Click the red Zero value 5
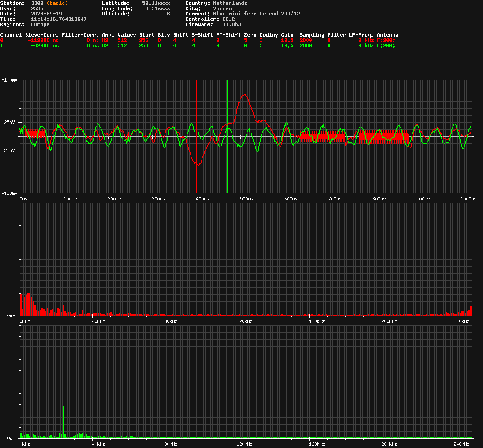Screen dimensions: 483x448 tap(246, 40)
